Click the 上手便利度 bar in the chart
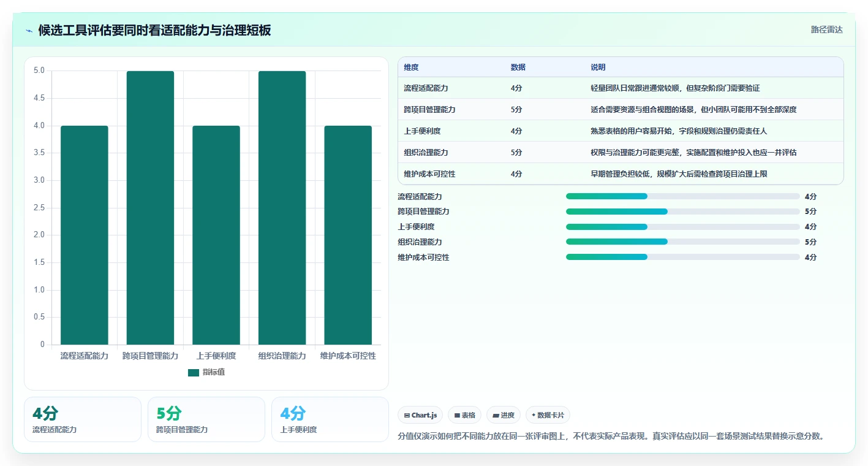 point(216,235)
